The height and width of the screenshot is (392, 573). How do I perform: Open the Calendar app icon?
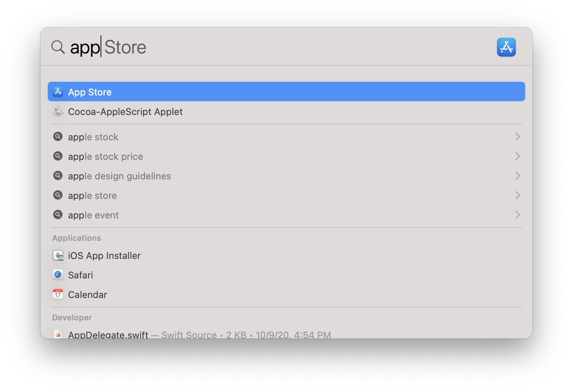tap(58, 294)
